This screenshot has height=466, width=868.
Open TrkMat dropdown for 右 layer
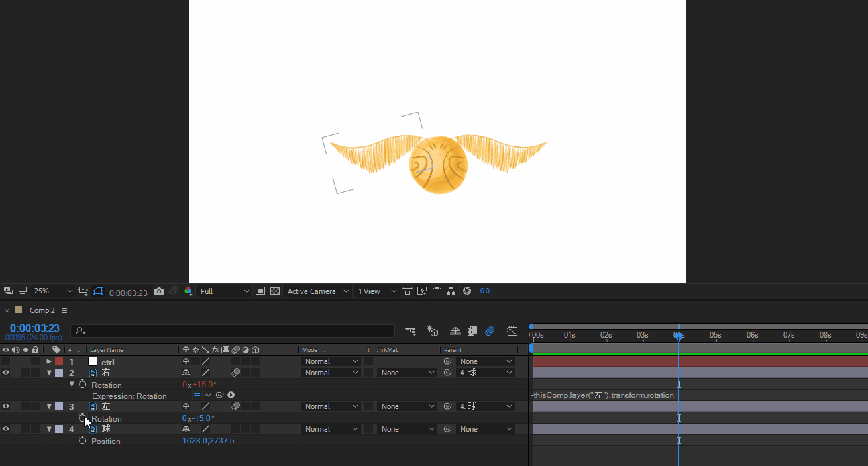[x=407, y=373]
